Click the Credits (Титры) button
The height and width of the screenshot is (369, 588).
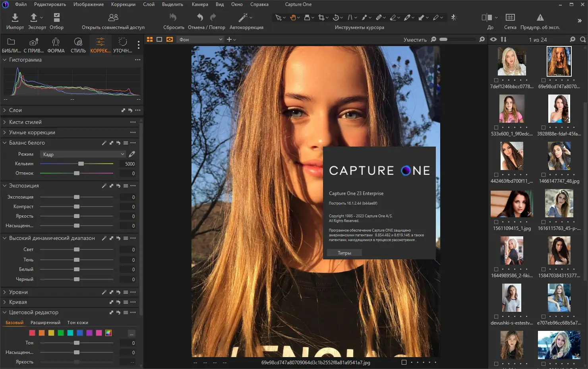click(x=344, y=253)
